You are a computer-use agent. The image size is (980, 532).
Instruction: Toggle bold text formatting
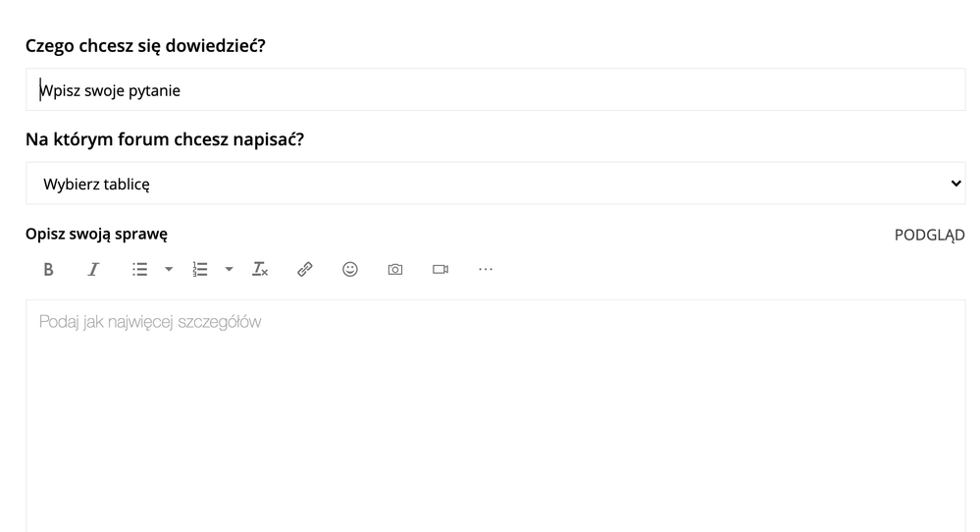[48, 269]
